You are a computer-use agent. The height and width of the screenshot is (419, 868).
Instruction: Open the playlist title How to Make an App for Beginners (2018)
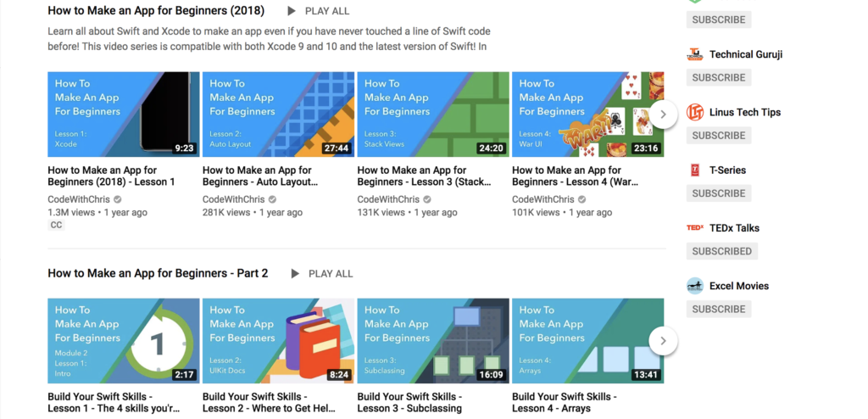pos(156,10)
